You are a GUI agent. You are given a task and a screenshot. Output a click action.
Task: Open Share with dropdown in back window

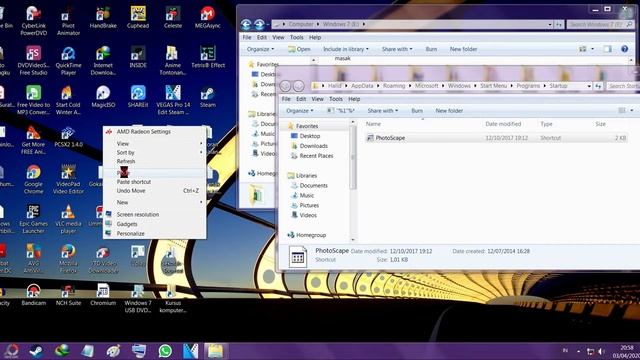click(397, 49)
